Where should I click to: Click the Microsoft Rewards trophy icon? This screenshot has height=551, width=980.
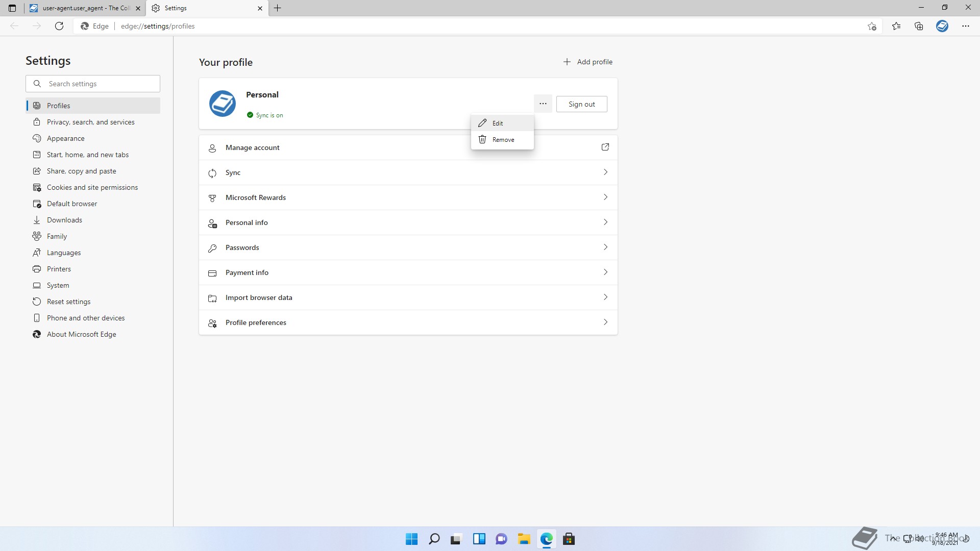tap(212, 198)
